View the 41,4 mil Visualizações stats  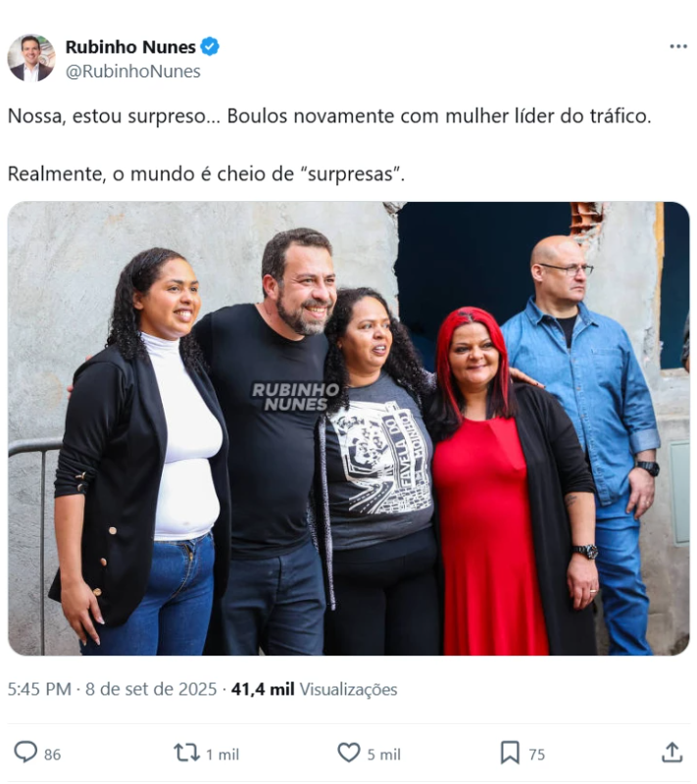click(x=314, y=690)
